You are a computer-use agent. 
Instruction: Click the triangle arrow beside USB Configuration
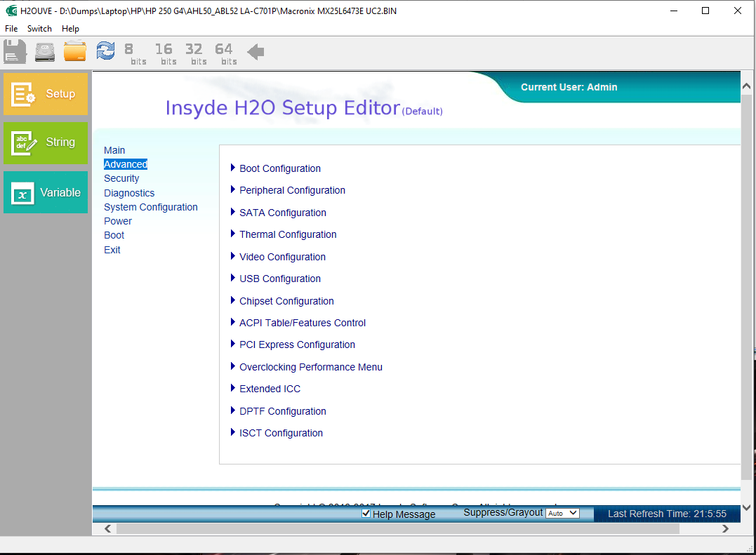pyautogui.click(x=233, y=278)
